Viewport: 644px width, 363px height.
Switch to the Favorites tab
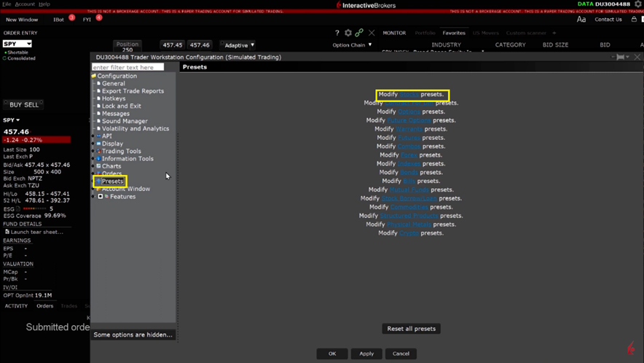tap(454, 33)
